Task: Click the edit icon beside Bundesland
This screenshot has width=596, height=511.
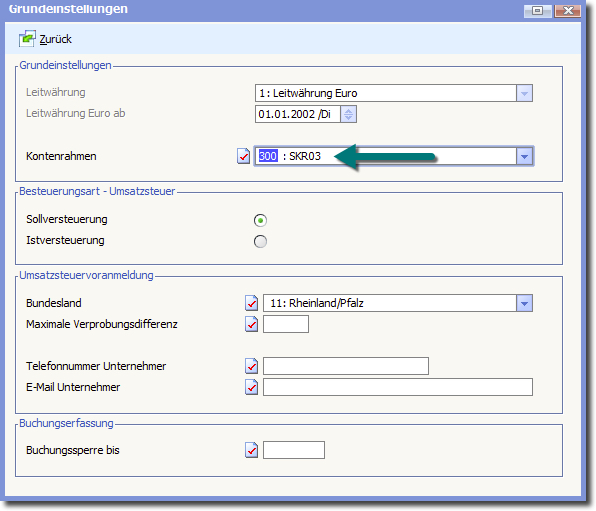Action: [251, 303]
